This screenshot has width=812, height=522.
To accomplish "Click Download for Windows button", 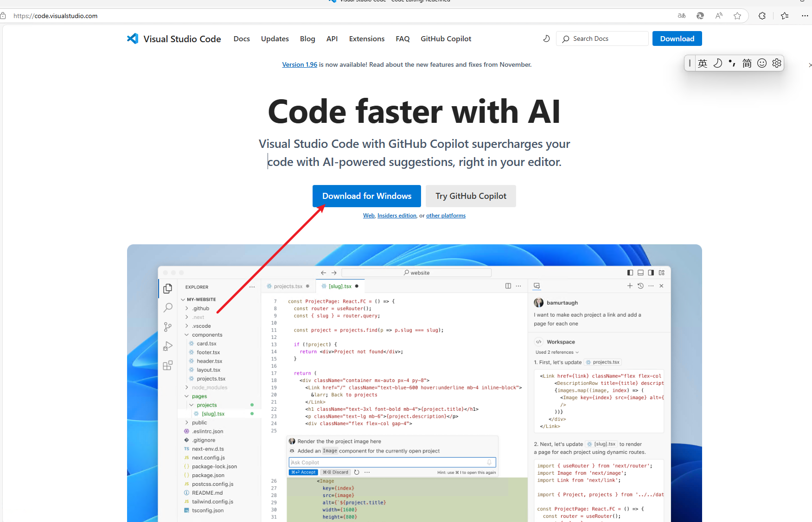I will pyautogui.click(x=367, y=196).
